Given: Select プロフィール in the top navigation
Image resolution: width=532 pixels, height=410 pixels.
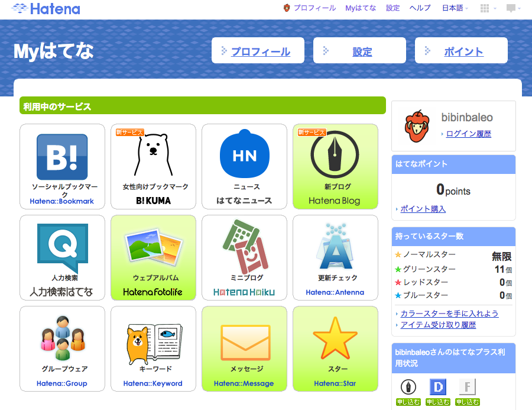Looking at the screenshot, I should click(314, 8).
